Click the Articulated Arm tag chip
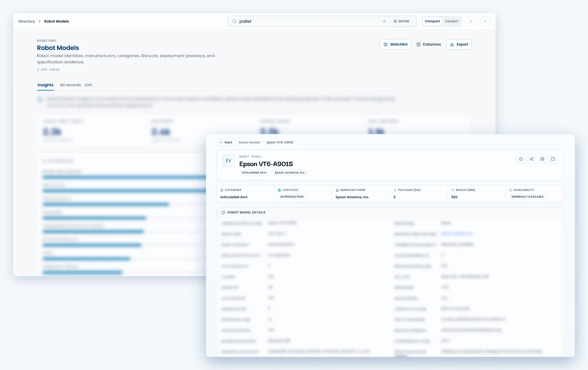588x370 pixels. click(x=254, y=173)
